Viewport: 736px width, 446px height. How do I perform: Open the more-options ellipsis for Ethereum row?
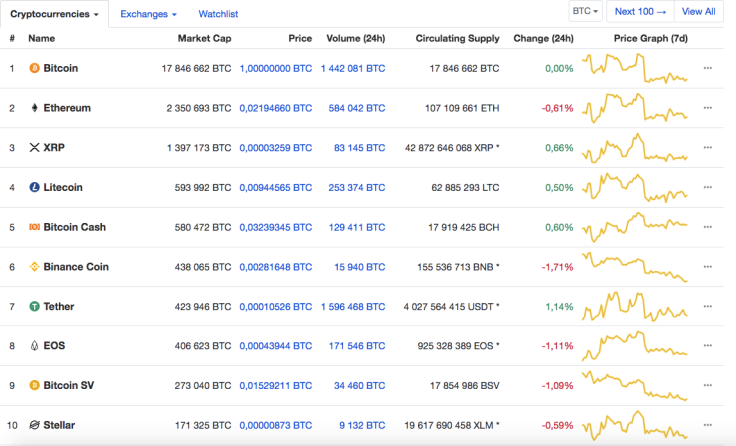(x=708, y=108)
